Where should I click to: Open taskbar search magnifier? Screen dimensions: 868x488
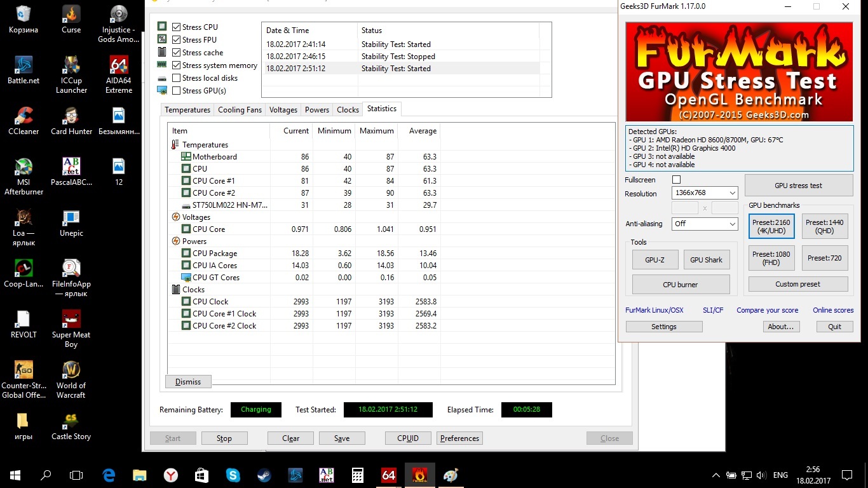(x=46, y=475)
